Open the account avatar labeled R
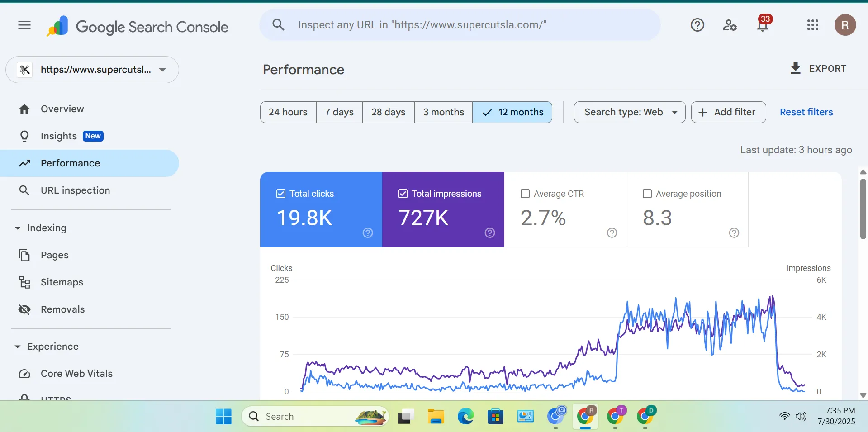Image resolution: width=868 pixels, height=432 pixels. point(845,25)
